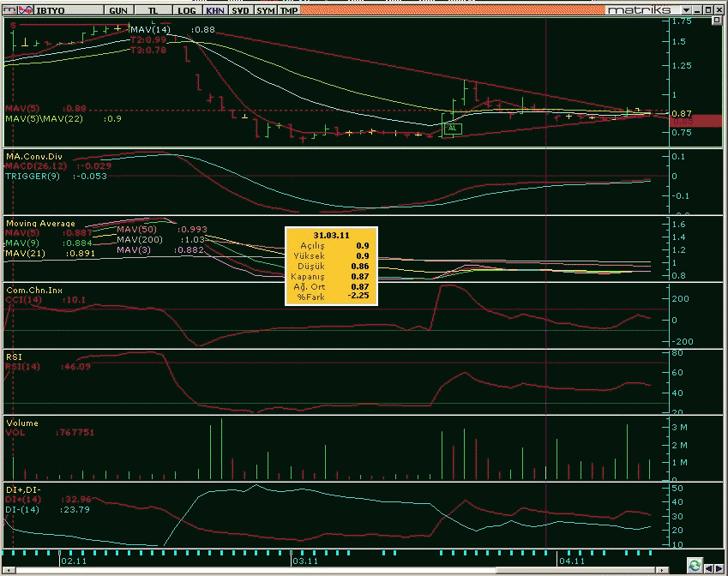Click the Volume pane title
This screenshot has width=728, height=576.
[22, 423]
